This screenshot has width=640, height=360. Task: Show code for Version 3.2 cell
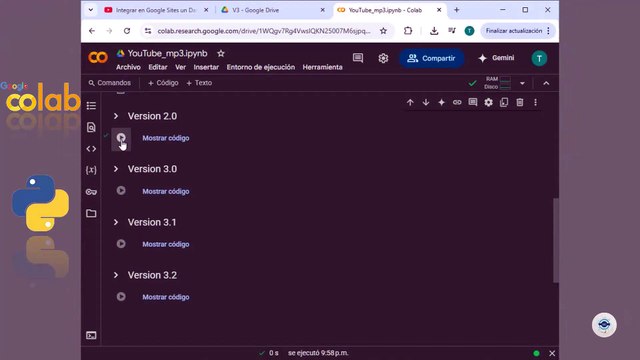(166, 297)
